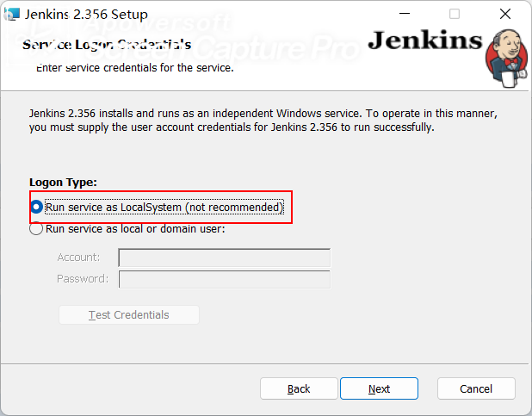Cancel the Jenkins setup
Image resolution: width=532 pixels, height=416 pixels.
(x=476, y=388)
